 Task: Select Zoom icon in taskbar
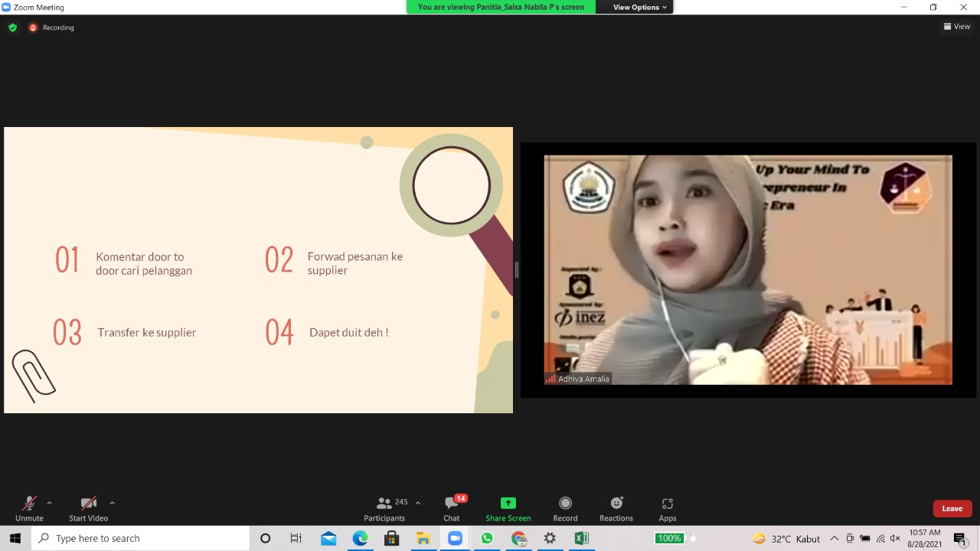(456, 538)
